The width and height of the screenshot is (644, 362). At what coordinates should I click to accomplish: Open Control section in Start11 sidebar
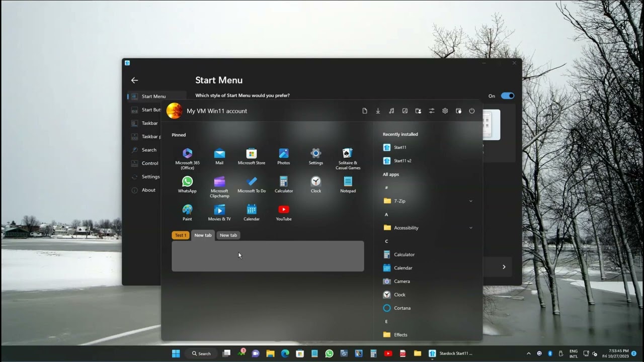[x=146, y=163]
